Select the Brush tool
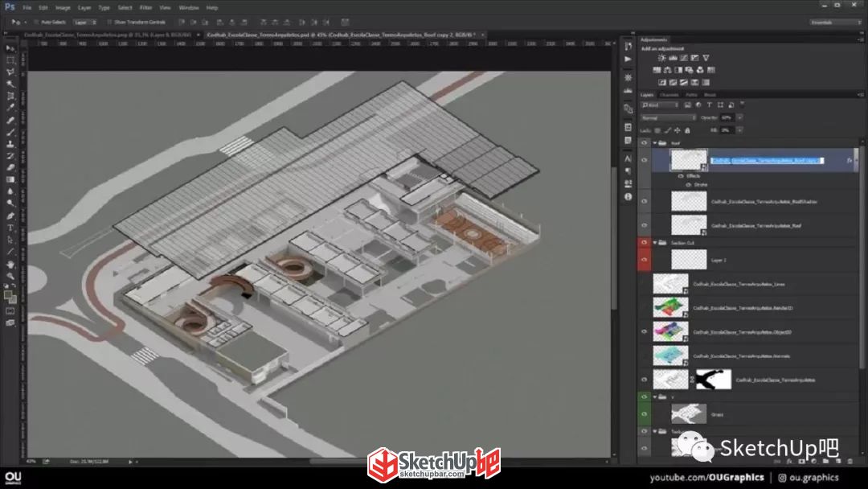 pyautogui.click(x=10, y=133)
